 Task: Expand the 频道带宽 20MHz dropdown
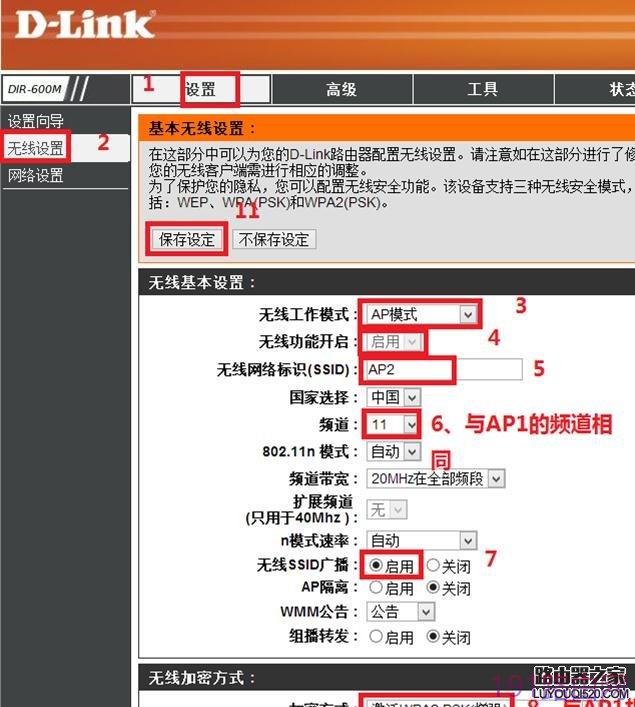pos(435,478)
